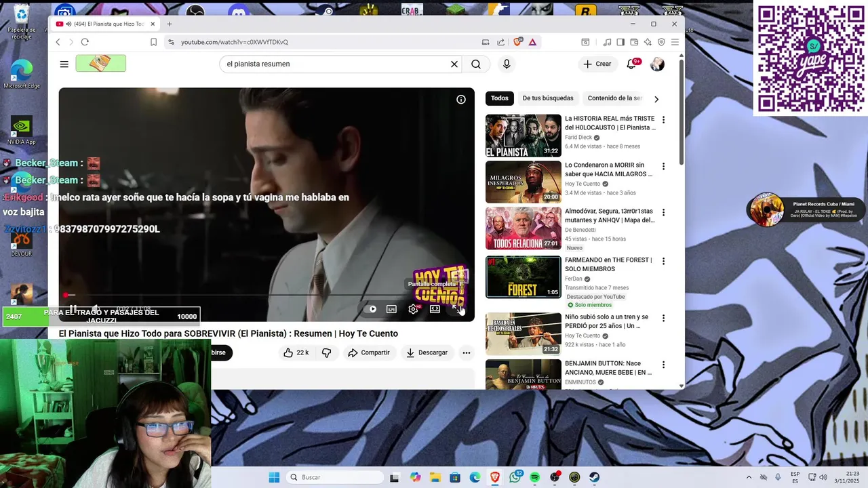Open the Brave Rewards triangle icon
This screenshot has height=488, width=868.
click(x=532, y=42)
